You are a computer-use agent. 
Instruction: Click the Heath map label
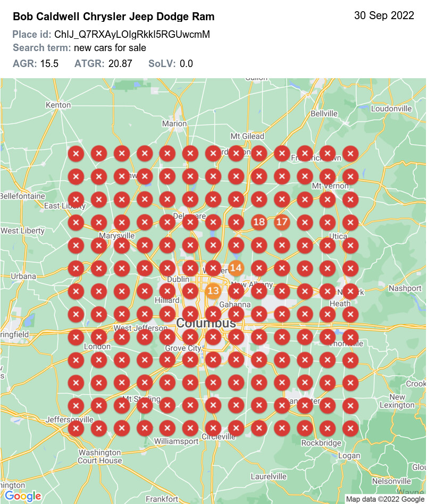340,304
